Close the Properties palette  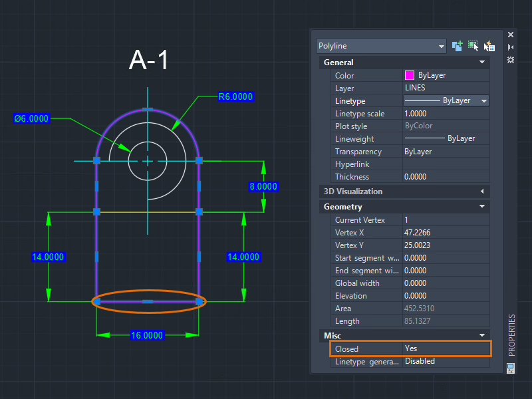(511, 35)
